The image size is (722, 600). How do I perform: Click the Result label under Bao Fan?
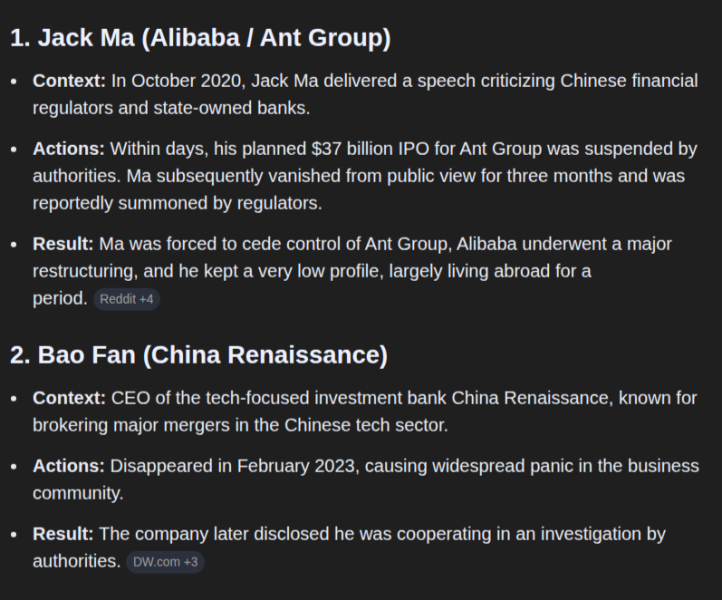click(63, 534)
